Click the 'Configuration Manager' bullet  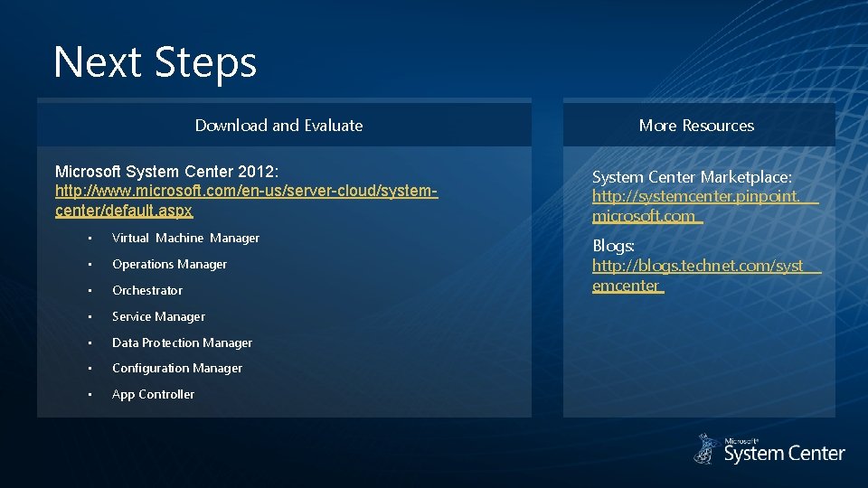[x=177, y=369]
